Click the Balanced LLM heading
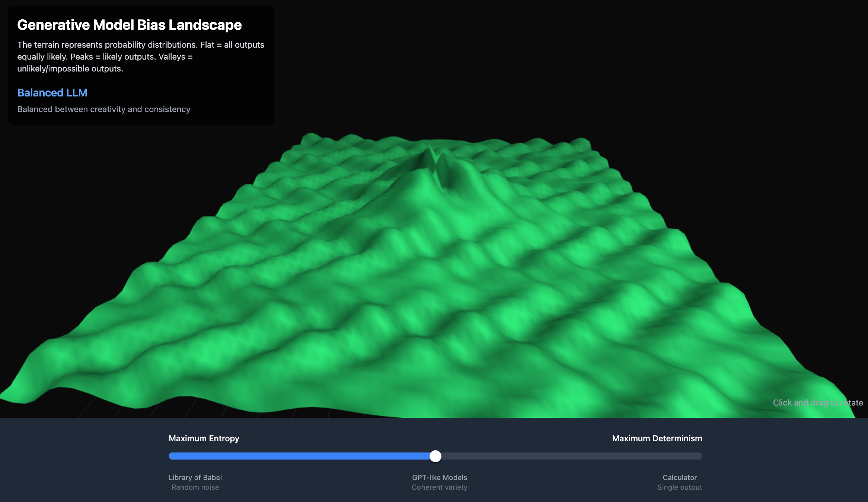The height and width of the screenshot is (502, 868). point(52,93)
